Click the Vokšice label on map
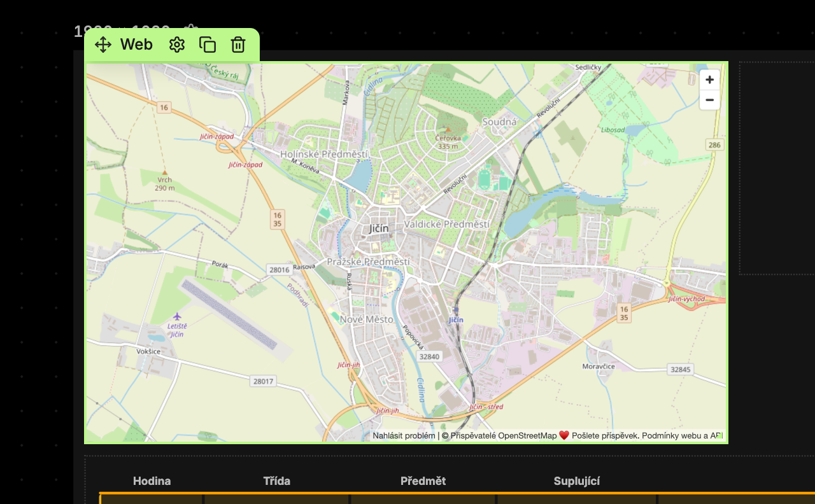815x504 pixels. coord(148,351)
